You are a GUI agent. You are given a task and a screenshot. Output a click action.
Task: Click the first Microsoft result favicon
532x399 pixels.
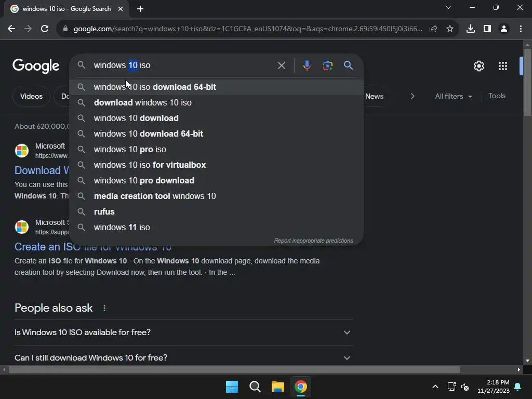click(22, 151)
